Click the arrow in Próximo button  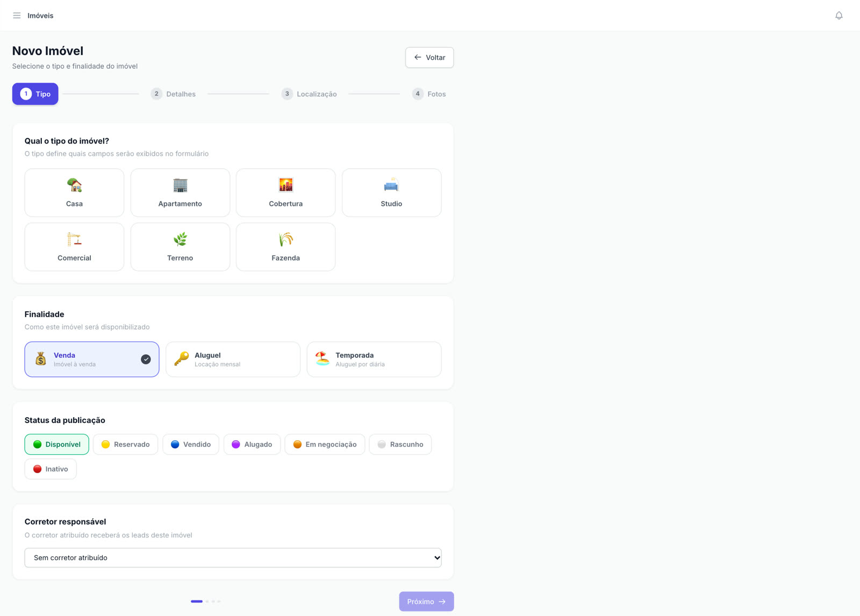click(x=442, y=601)
